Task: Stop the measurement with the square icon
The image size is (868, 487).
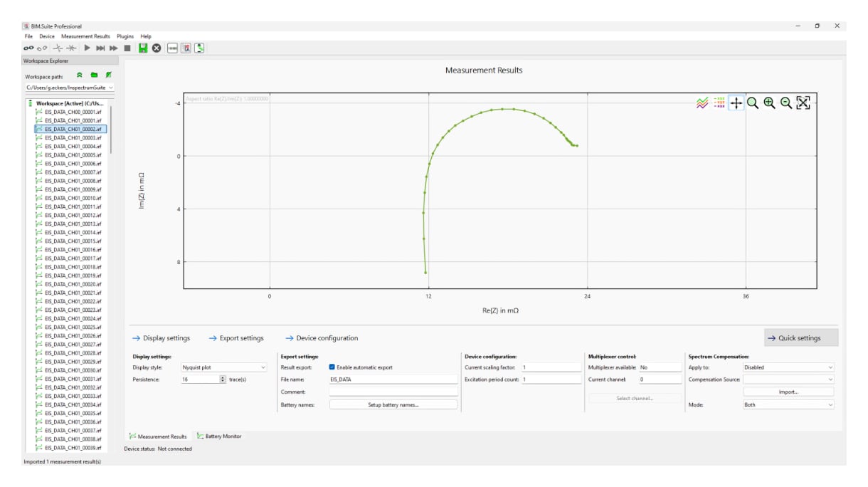Action: (127, 48)
